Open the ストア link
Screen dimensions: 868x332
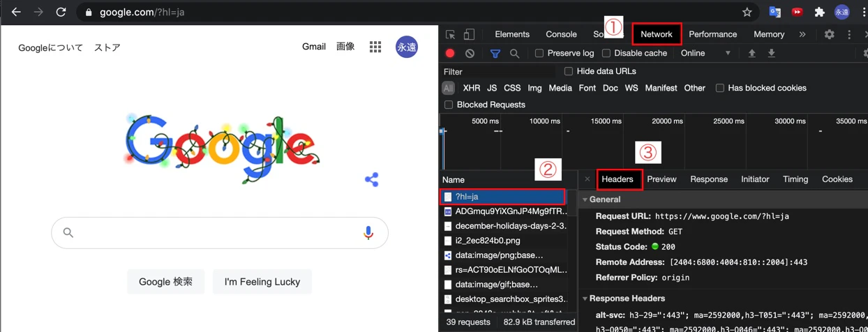[107, 47]
